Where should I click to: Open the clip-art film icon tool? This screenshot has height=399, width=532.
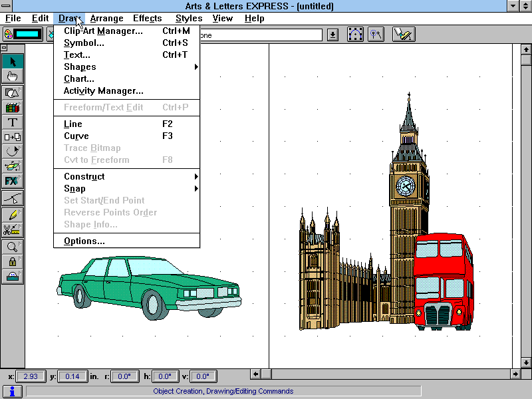tap(13, 108)
